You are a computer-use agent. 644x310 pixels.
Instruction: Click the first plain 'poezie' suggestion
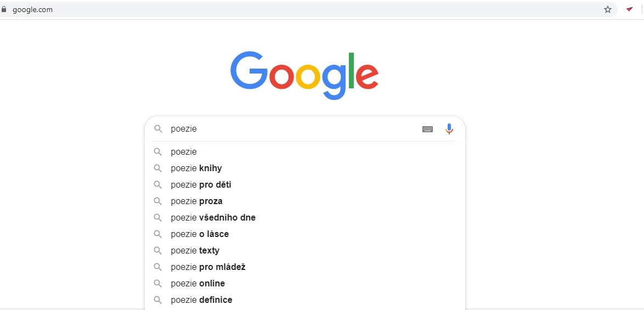305,152
